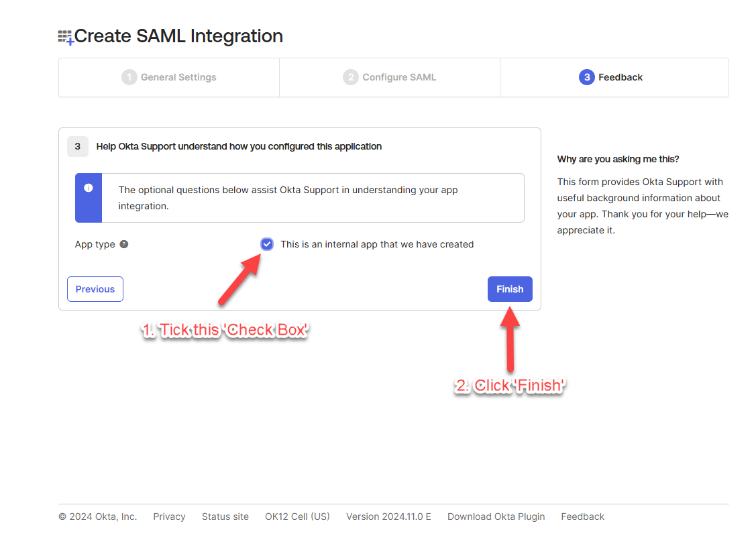Open the Download Okta Plugin link
756x550 pixels.
(x=496, y=516)
